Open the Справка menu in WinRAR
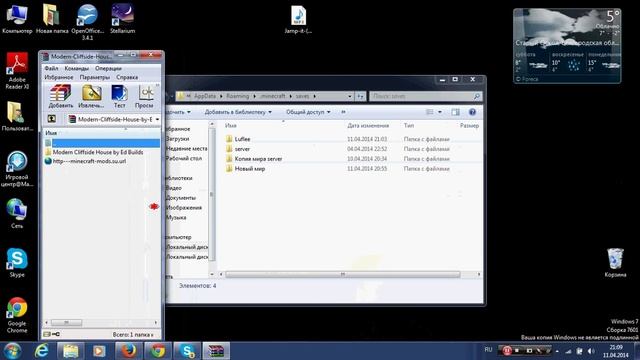 127,77
